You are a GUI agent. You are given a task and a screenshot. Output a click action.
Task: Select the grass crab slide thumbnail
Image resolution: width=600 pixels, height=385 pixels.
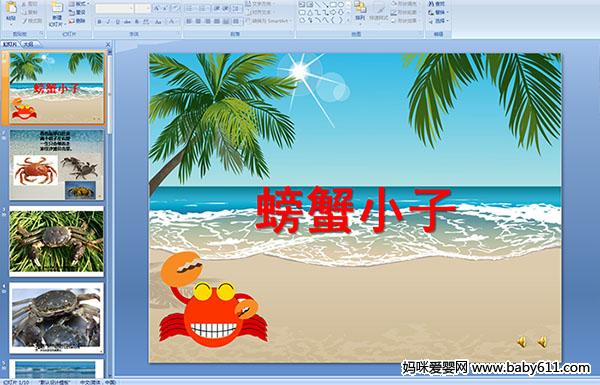click(57, 241)
